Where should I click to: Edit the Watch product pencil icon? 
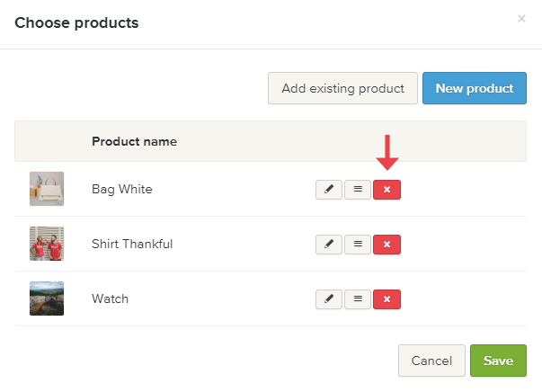[x=329, y=299]
